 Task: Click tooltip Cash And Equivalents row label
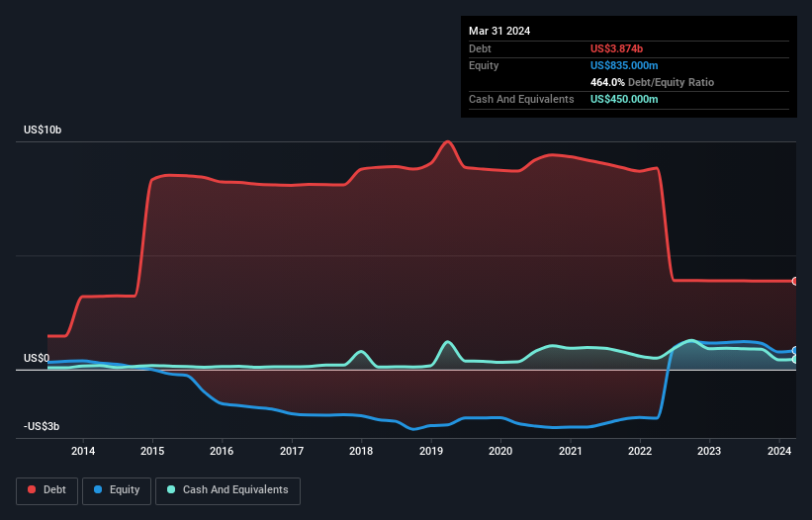point(521,99)
